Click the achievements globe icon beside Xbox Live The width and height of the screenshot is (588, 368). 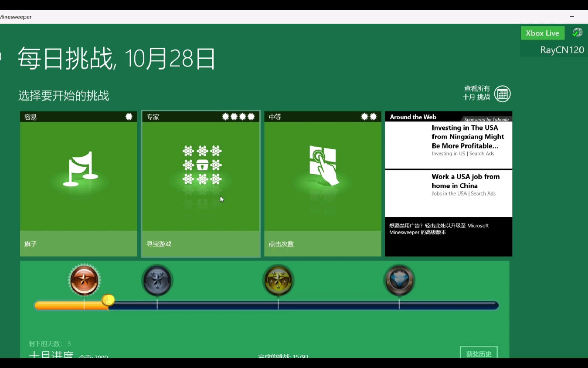[577, 33]
